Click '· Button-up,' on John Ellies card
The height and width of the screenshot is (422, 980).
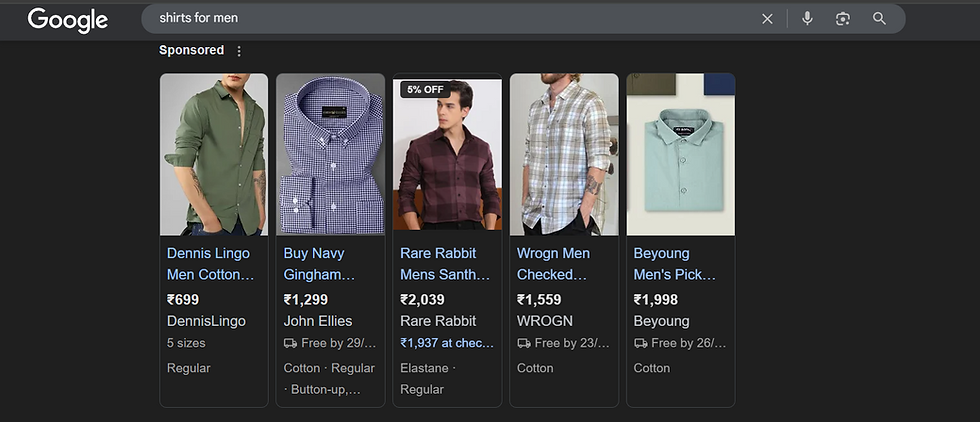click(x=322, y=389)
